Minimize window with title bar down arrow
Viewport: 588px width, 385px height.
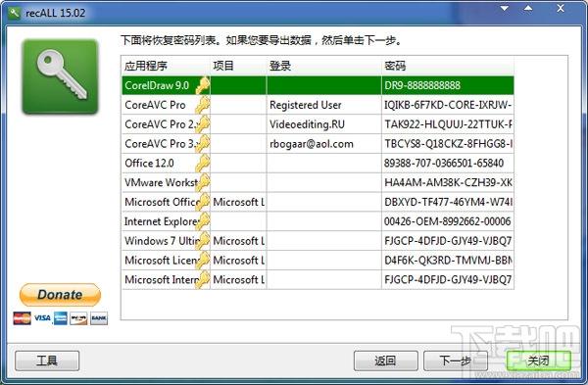(x=505, y=8)
